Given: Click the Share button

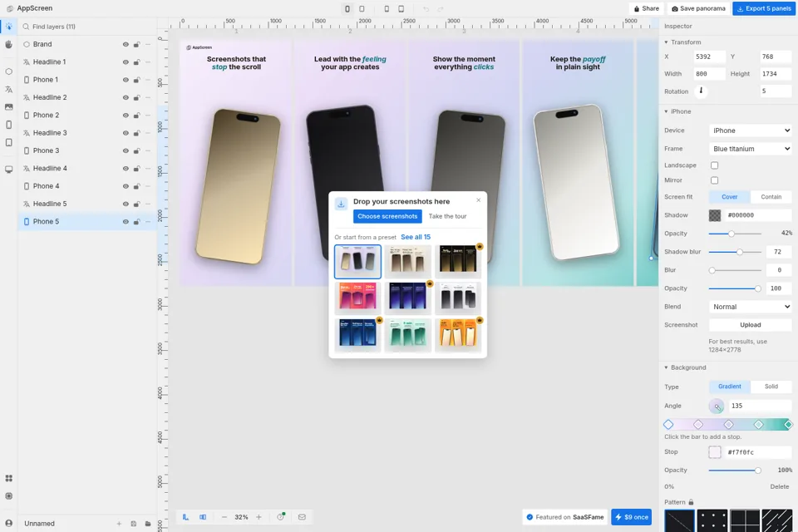Looking at the screenshot, I should [646, 8].
